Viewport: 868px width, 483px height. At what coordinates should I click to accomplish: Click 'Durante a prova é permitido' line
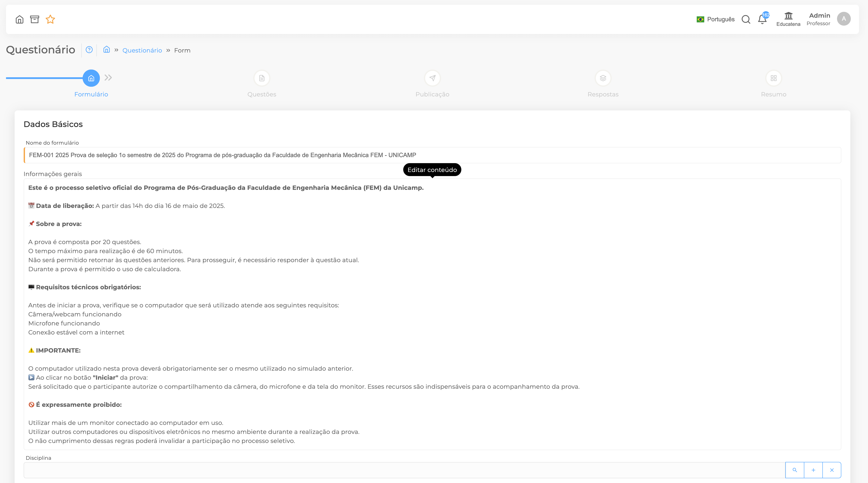(x=104, y=269)
